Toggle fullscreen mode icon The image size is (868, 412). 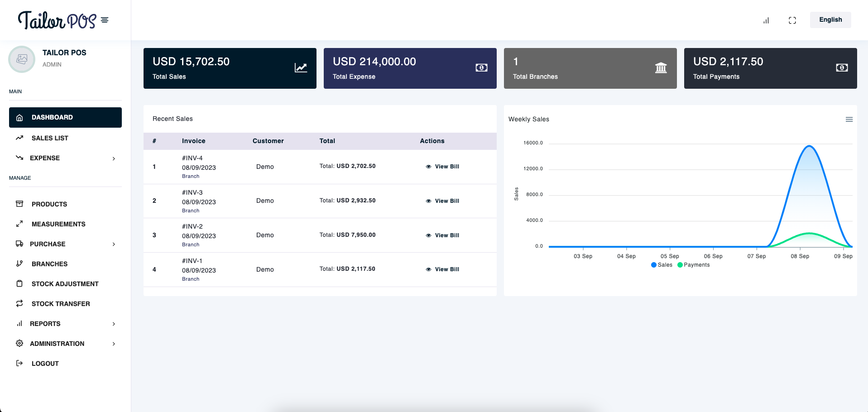click(792, 20)
